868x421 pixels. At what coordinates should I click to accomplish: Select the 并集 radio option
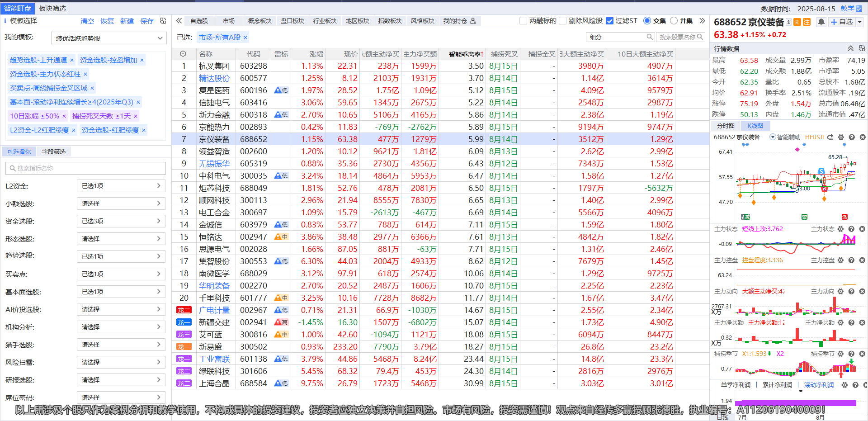pos(674,21)
